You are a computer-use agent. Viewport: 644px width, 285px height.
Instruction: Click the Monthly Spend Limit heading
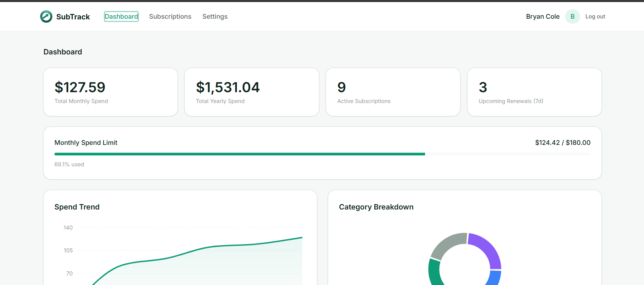point(86,142)
